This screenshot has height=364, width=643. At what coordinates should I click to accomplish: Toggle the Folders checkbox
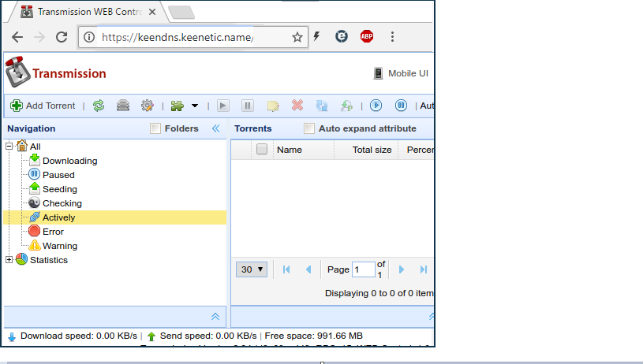155,128
